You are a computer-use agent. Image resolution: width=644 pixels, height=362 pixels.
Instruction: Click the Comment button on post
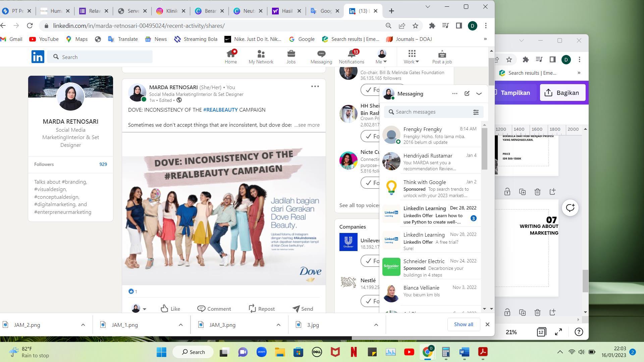pyautogui.click(x=214, y=309)
